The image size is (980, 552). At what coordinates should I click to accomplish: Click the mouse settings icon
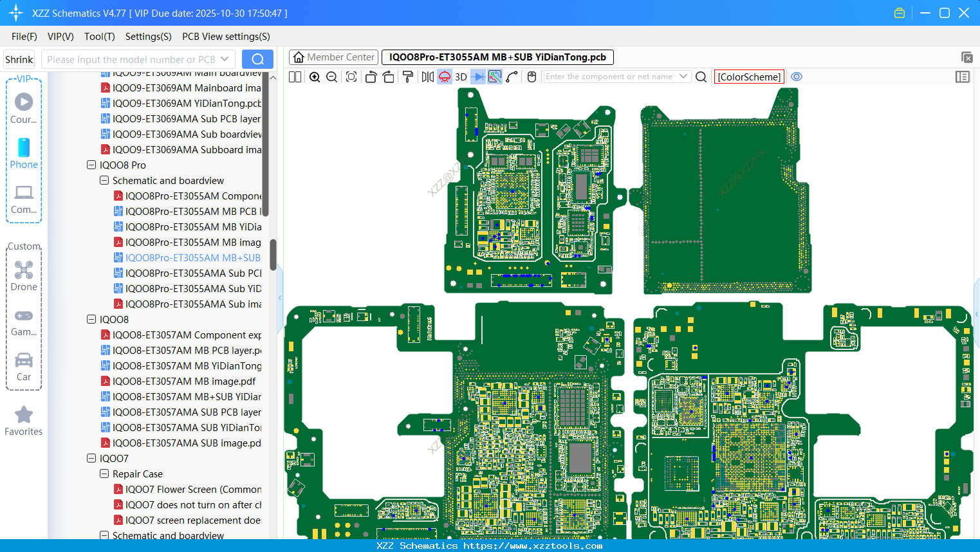[532, 77]
